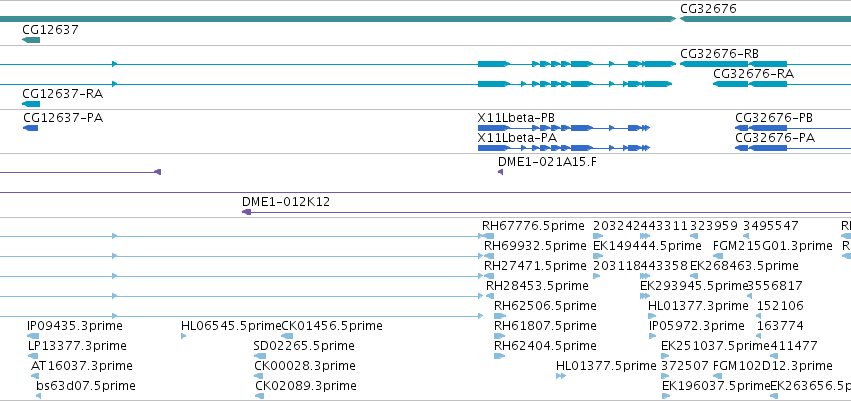Select the RH28453.5prime EST label
Screen dimensions: 851x401
pos(537,285)
